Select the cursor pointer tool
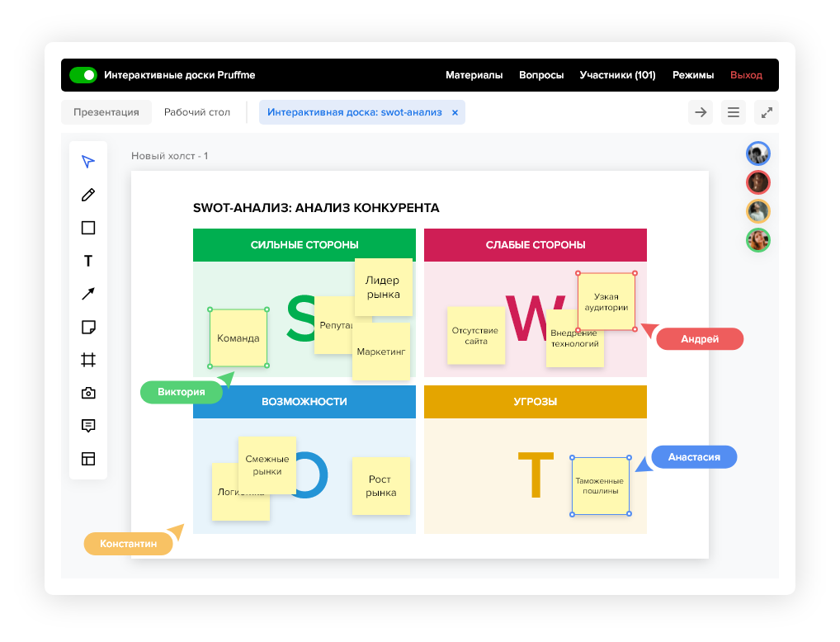Screen dimensions: 840x642 [x=88, y=162]
